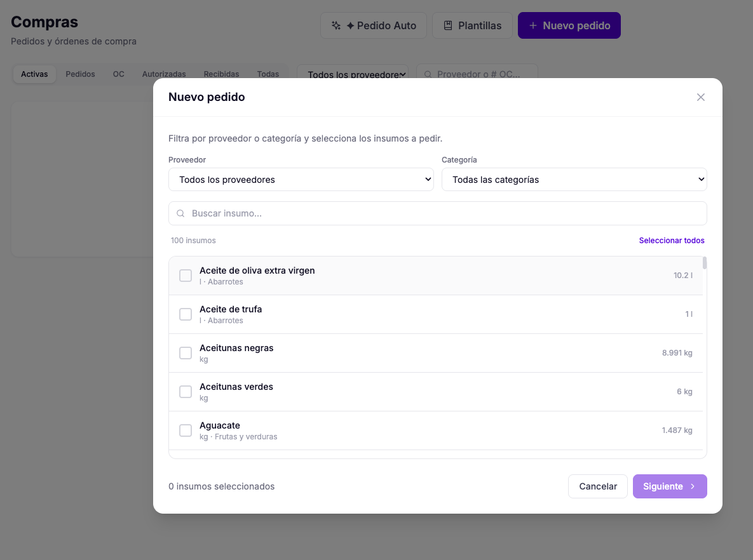Switch to the Pedidos tab

(80, 74)
